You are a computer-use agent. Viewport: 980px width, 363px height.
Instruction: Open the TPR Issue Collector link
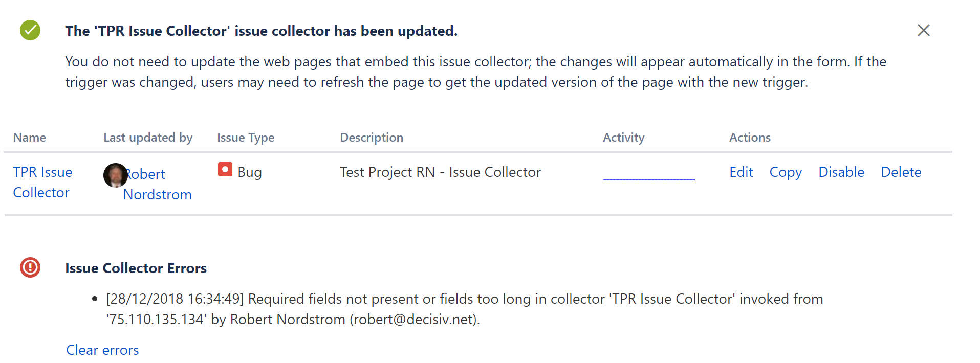(42, 182)
